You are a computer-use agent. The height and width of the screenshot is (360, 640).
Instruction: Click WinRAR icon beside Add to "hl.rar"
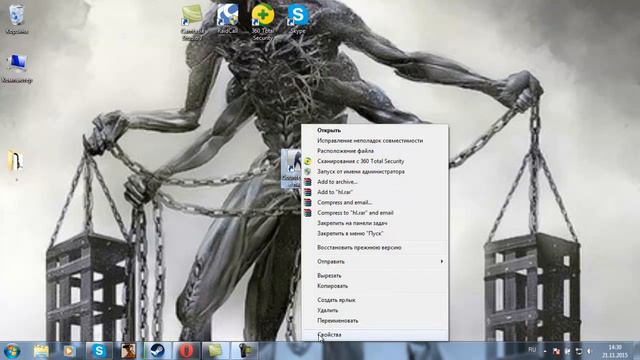(308, 192)
